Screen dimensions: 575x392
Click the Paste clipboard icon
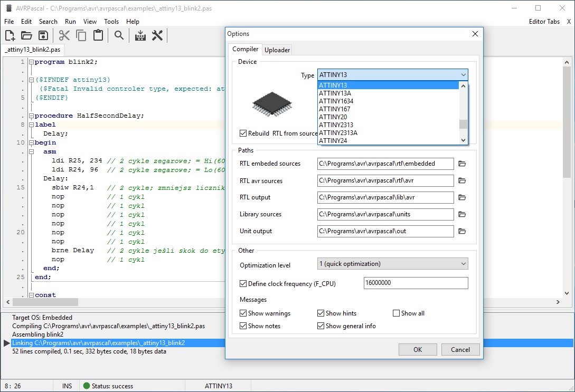coord(98,35)
